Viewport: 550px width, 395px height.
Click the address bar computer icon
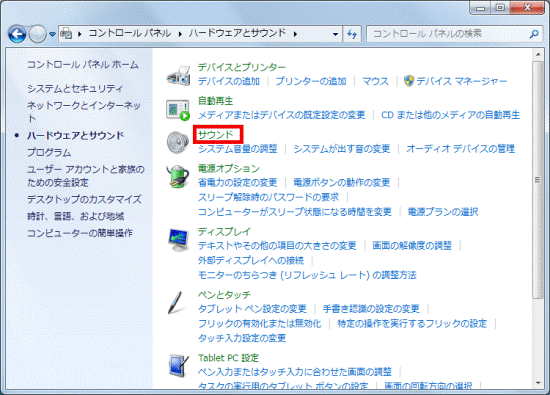point(66,34)
